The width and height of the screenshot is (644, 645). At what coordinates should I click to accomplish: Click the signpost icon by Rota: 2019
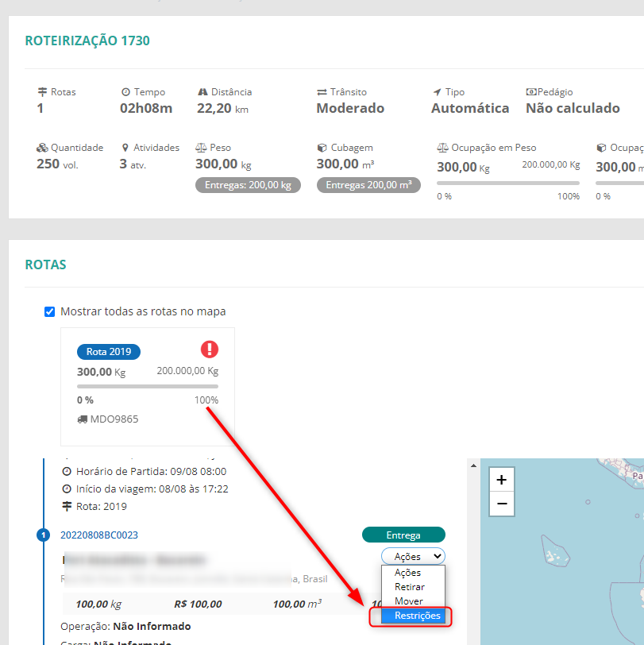coord(67,506)
